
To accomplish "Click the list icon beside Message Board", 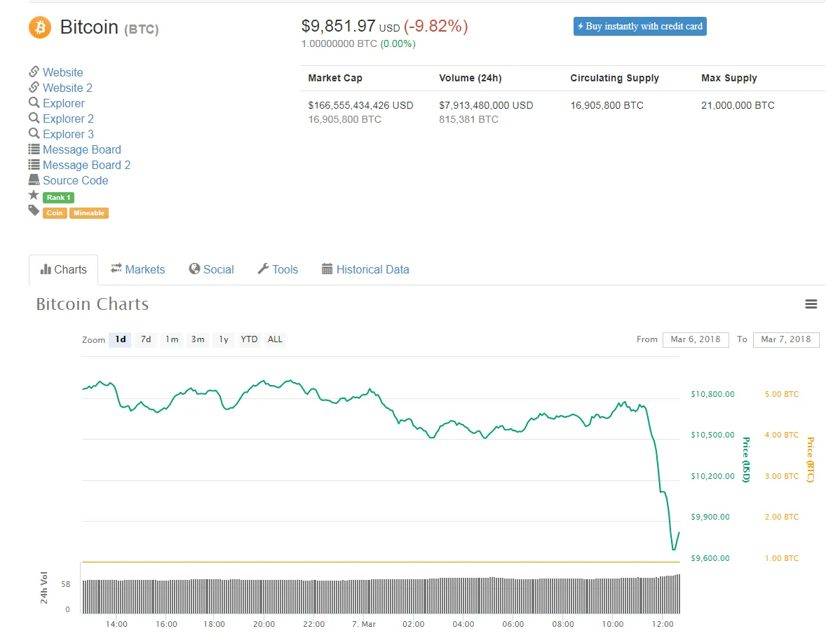I will 34,149.
